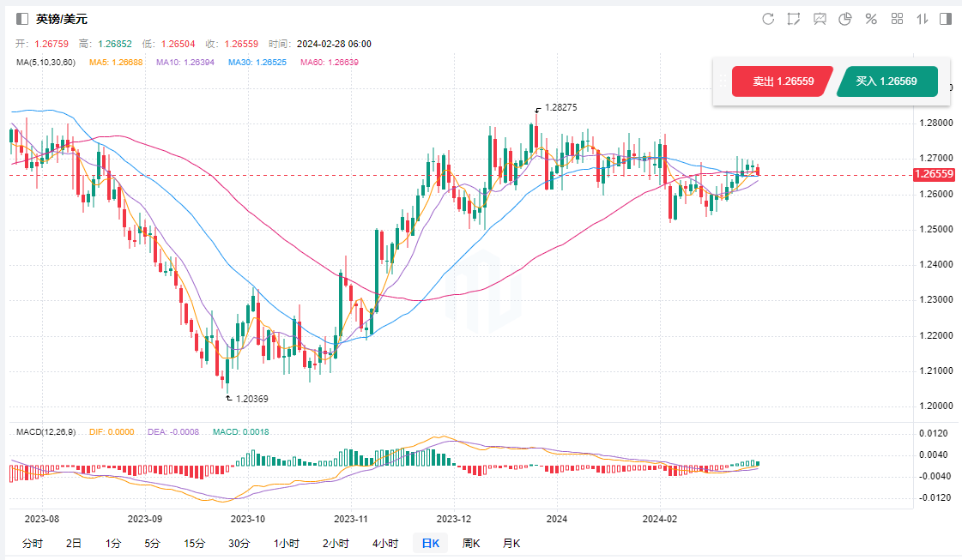Click the 1.28275 high price marker on the chart
Image resolution: width=962 pixels, height=560 pixels.
560,108
